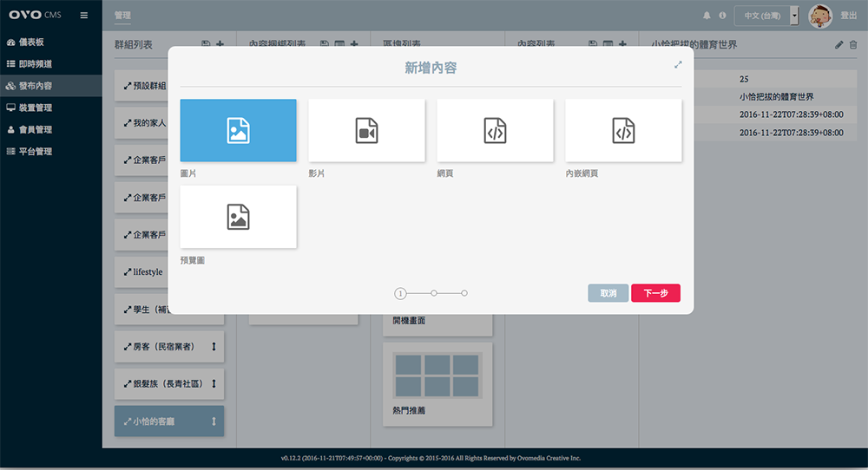Toggle the hamburger sidebar menu
This screenshot has width=868, height=470.
83,16
